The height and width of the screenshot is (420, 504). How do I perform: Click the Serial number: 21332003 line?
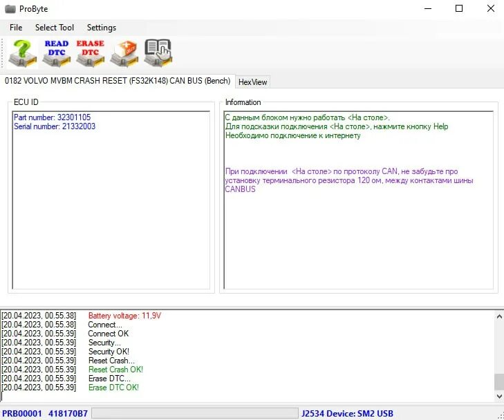tap(55, 126)
